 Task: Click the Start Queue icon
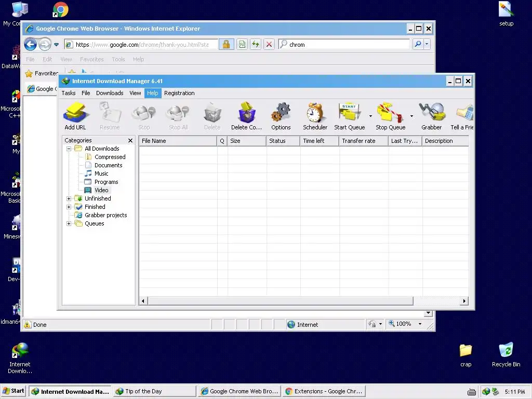(350, 116)
